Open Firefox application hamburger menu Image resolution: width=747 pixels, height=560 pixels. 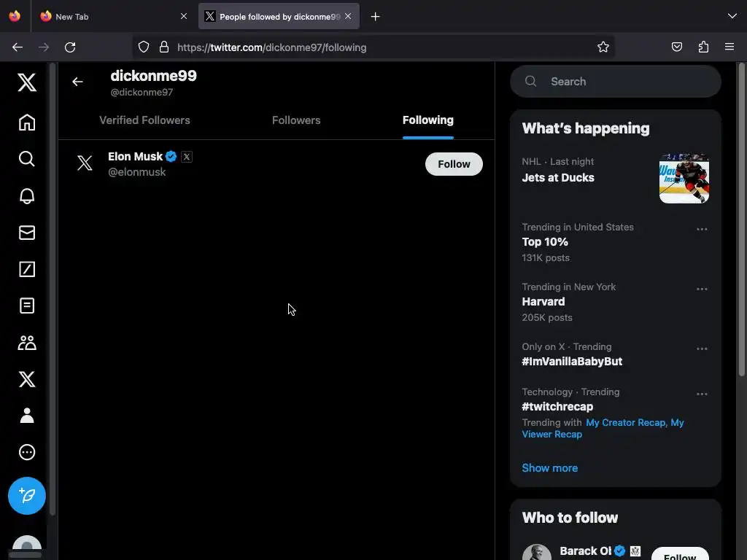click(729, 47)
